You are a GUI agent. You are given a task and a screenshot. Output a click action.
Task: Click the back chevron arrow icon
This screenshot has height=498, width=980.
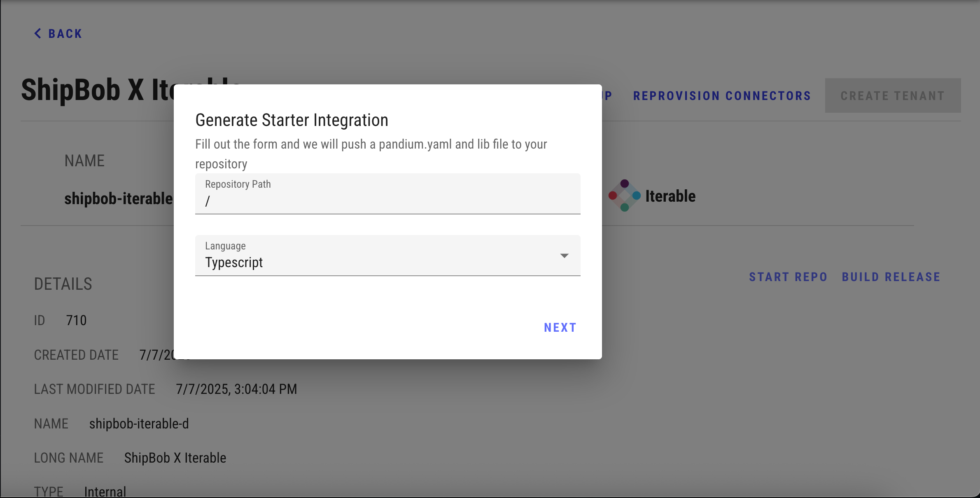click(x=38, y=34)
